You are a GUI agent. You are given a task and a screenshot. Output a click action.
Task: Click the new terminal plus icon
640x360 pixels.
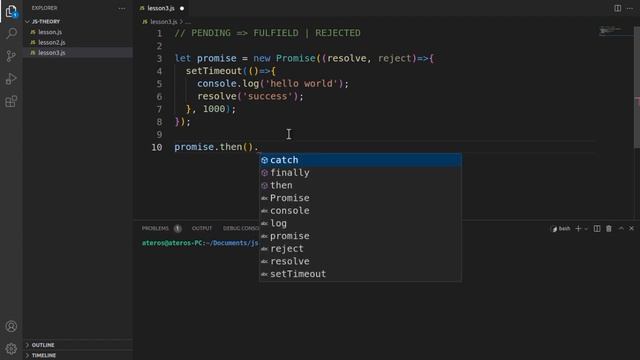(x=578, y=229)
